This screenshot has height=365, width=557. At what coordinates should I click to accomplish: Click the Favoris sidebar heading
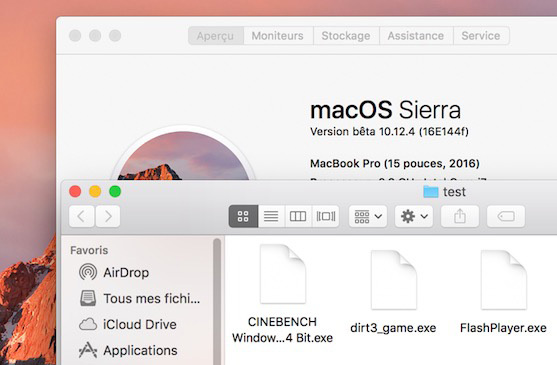pos(89,250)
